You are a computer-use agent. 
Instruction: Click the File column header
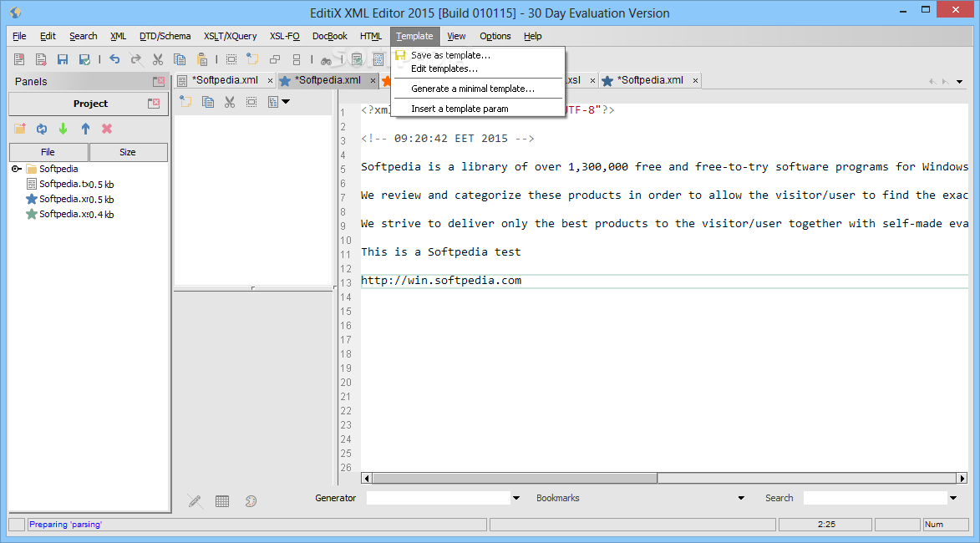click(x=48, y=152)
